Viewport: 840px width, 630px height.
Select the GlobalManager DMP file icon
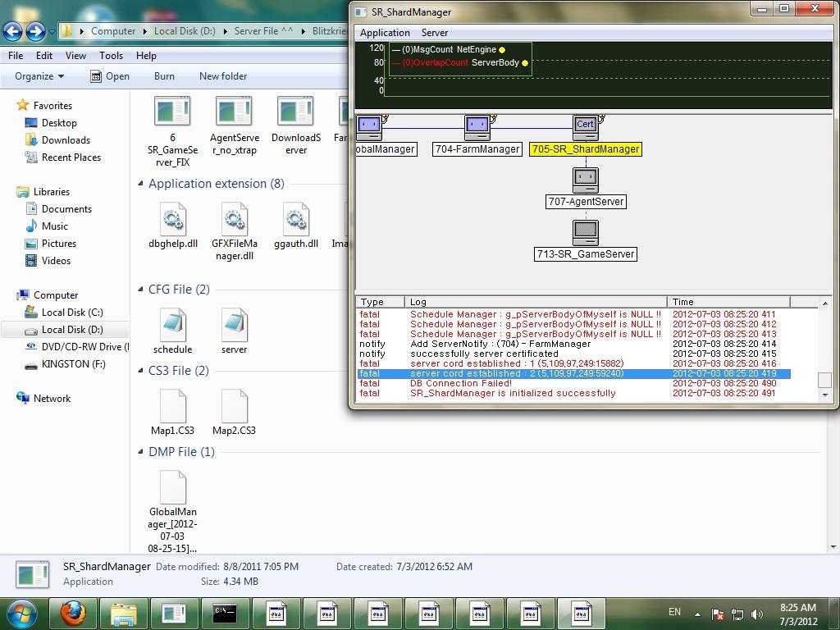pyautogui.click(x=173, y=487)
